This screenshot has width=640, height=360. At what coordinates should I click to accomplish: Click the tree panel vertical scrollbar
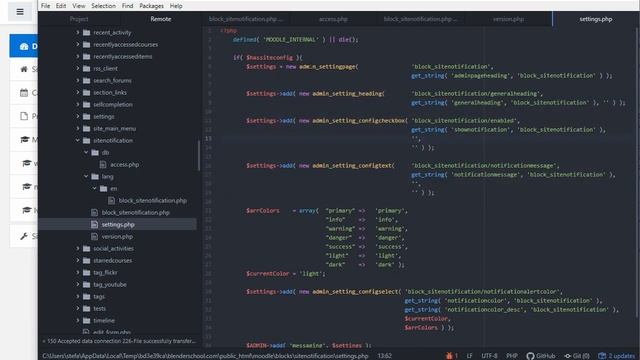[x=199, y=155]
